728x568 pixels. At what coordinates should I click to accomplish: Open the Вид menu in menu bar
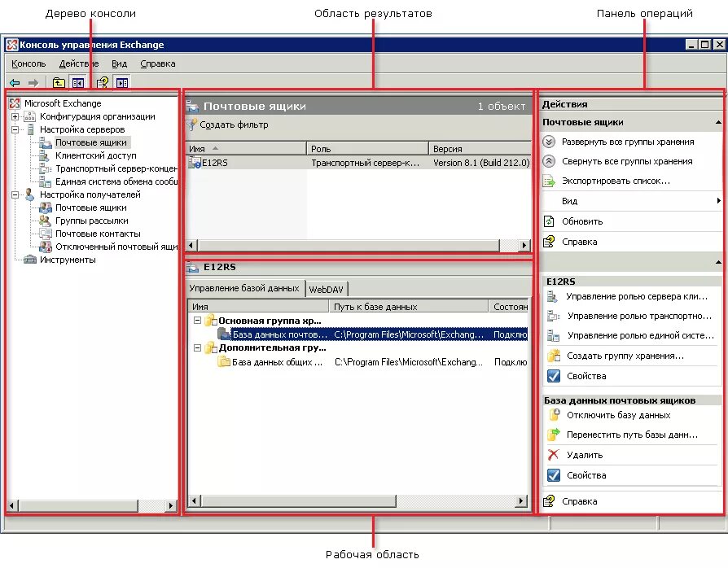[120, 63]
